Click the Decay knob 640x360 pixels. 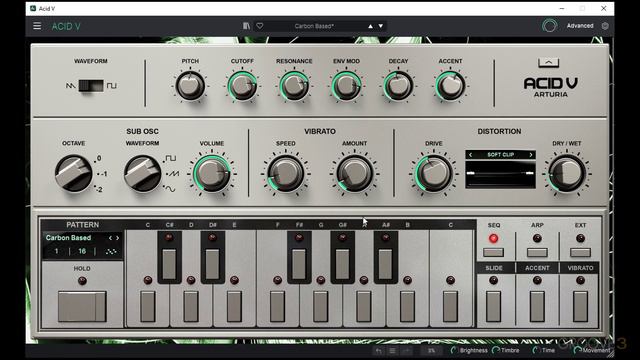tap(398, 86)
